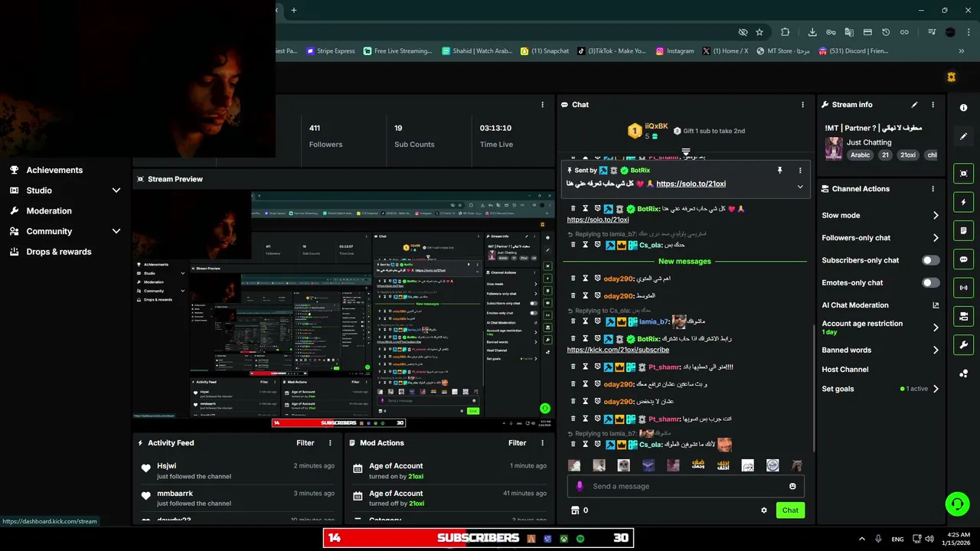Expand the Community sidebar section
The image size is (980, 551).
[x=116, y=231]
